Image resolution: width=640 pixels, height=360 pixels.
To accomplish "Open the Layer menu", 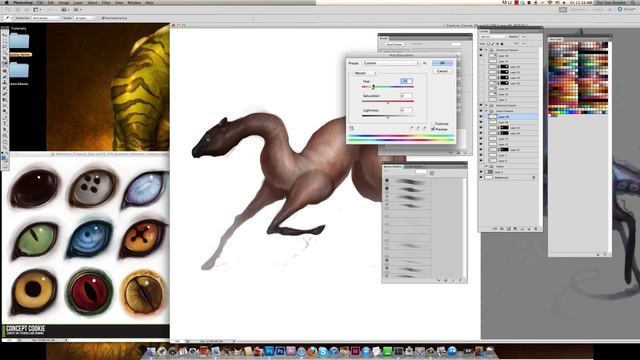I will 78,3.
